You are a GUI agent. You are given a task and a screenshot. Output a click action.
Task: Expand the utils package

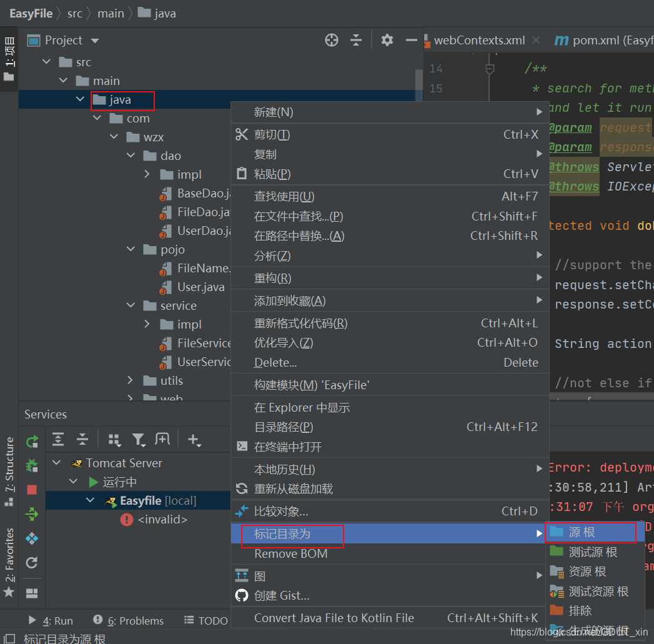point(130,380)
